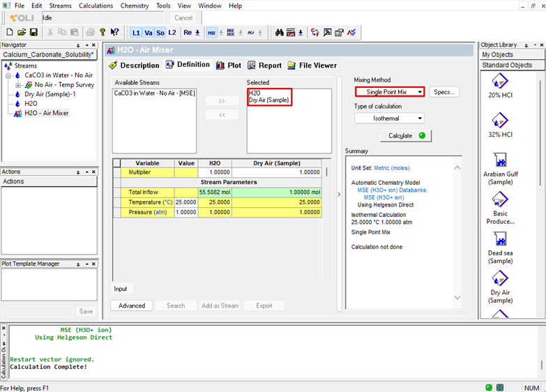Open the File menu
Image resolution: width=546 pixels, height=392 pixels.
click(20, 6)
